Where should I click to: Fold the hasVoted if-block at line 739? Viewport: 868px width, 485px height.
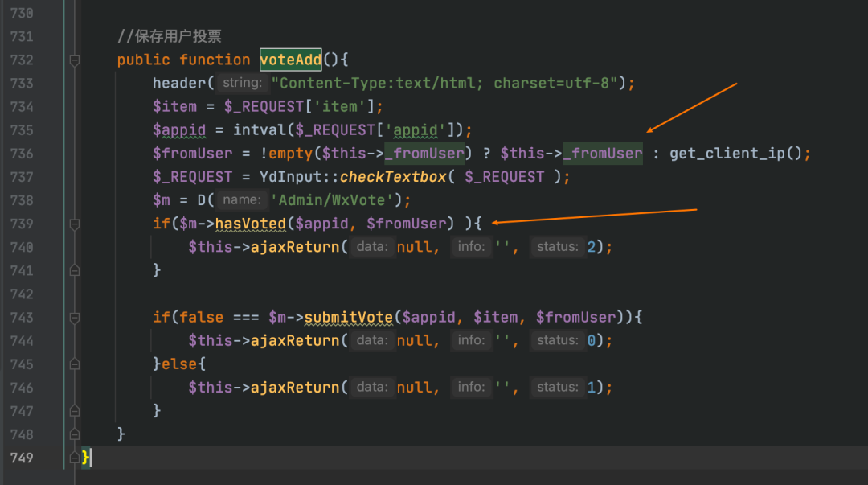[x=75, y=224]
